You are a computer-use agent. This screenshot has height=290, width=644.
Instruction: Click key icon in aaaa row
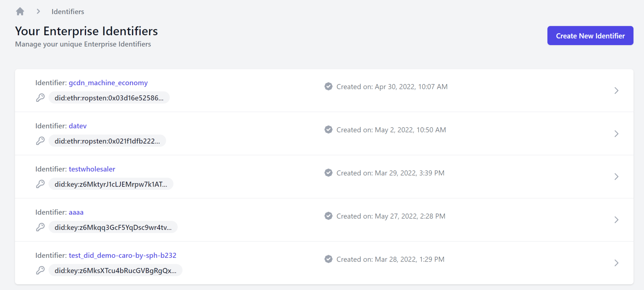tap(40, 227)
